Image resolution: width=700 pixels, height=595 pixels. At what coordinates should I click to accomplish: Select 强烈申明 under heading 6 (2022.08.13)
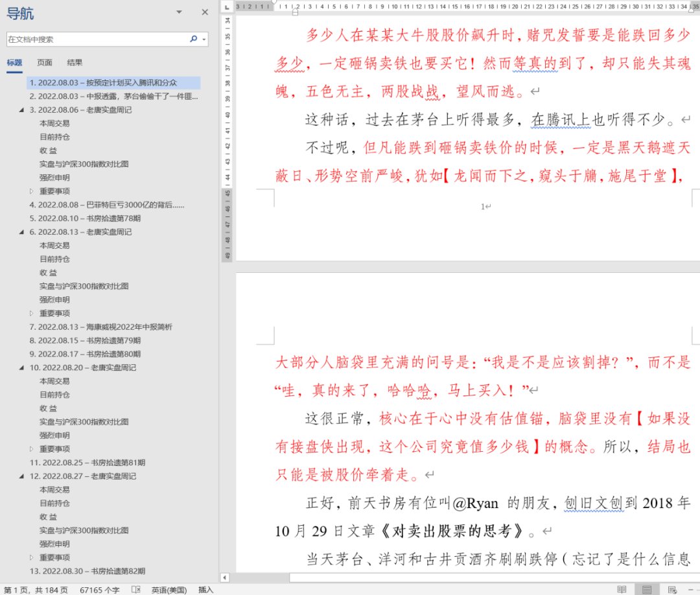click(54, 300)
